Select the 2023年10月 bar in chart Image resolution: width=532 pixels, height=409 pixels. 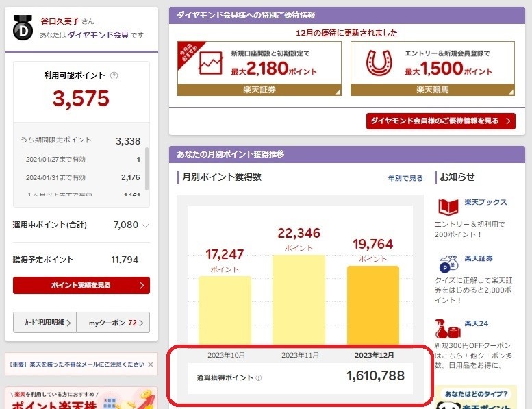225,310
